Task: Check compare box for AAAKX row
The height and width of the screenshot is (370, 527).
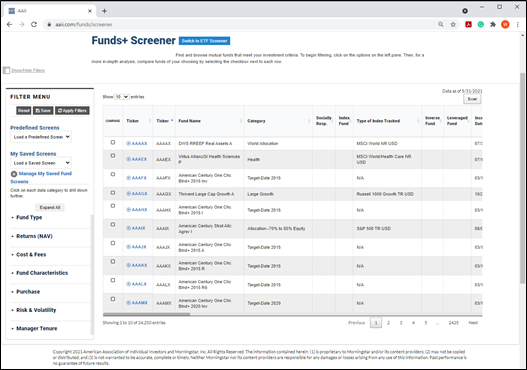Action: (x=113, y=261)
